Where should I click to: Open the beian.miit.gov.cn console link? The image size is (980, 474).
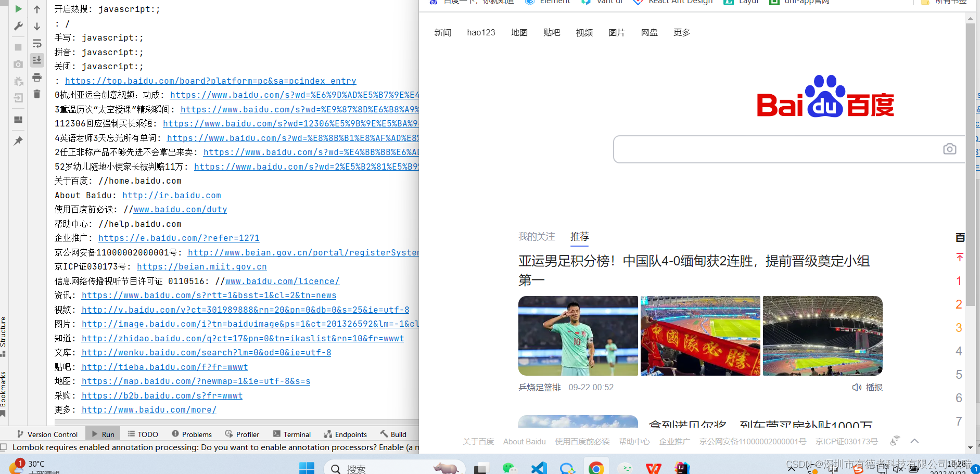point(202,266)
